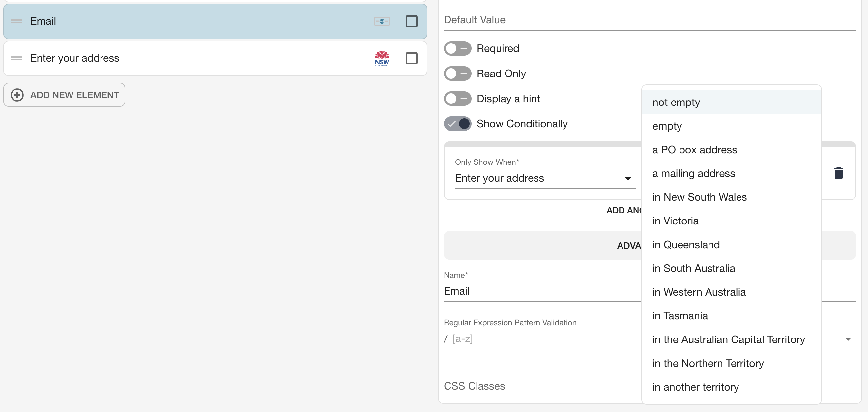Delete the conditional rule with trash icon
Viewport: 868px width, 412px height.
coord(838,173)
